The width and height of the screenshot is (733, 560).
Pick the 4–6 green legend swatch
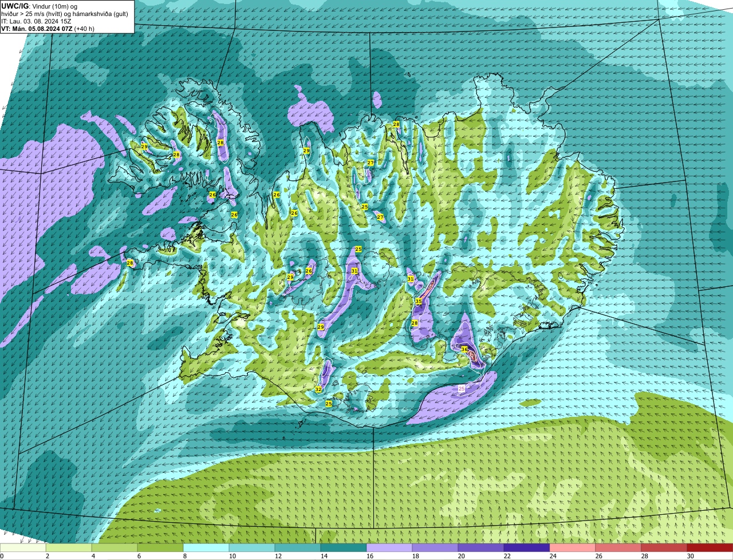115,548
